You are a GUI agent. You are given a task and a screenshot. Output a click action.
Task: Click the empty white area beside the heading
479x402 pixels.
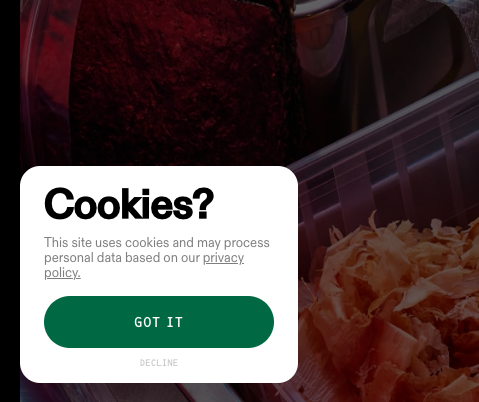[x=255, y=203]
